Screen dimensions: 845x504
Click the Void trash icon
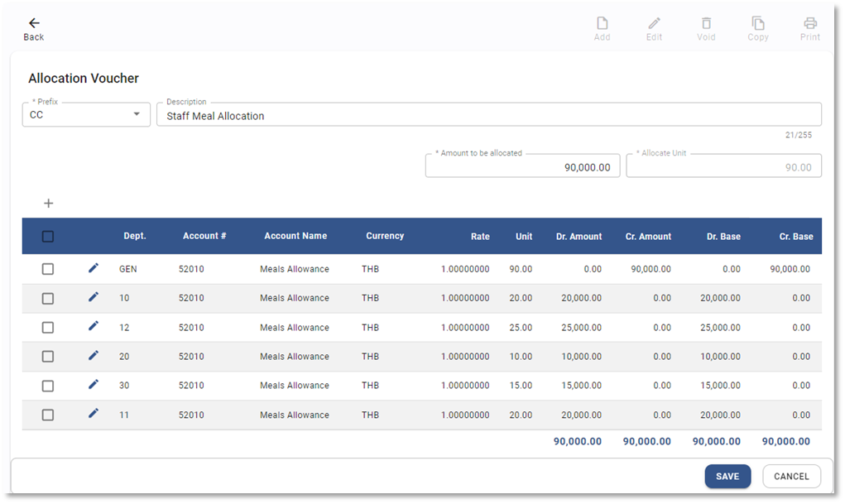[x=706, y=24]
